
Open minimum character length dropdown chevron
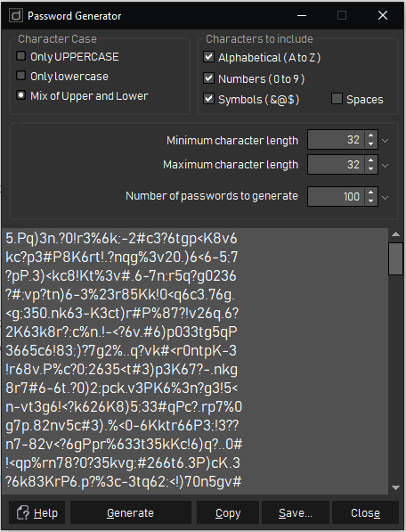(385, 140)
